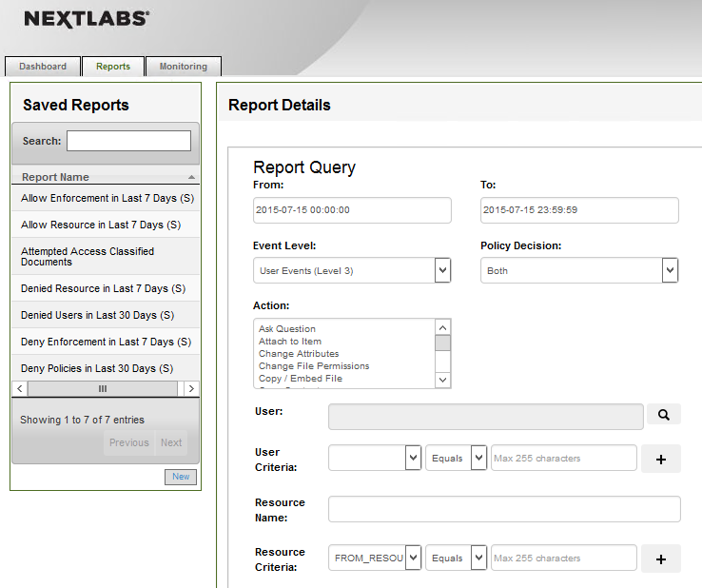This screenshot has width=702, height=588.
Task: Sort by Report Name arrow icon
Action: (x=191, y=177)
